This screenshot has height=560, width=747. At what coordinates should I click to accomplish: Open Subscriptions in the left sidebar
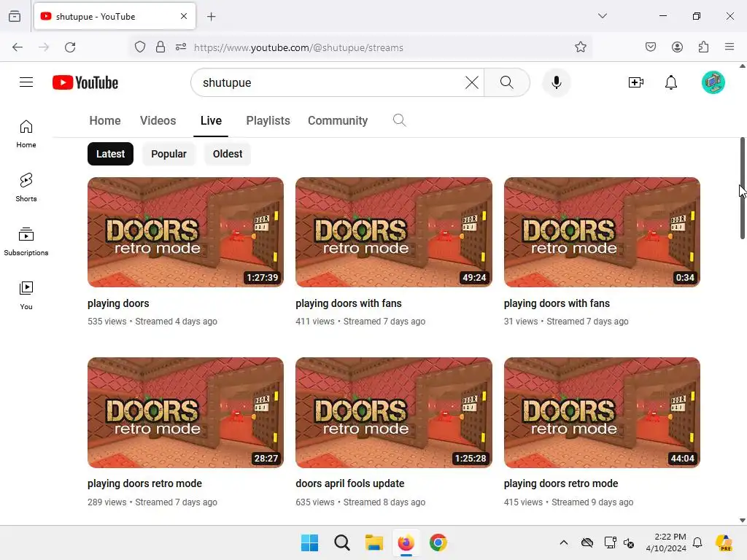pyautogui.click(x=26, y=242)
